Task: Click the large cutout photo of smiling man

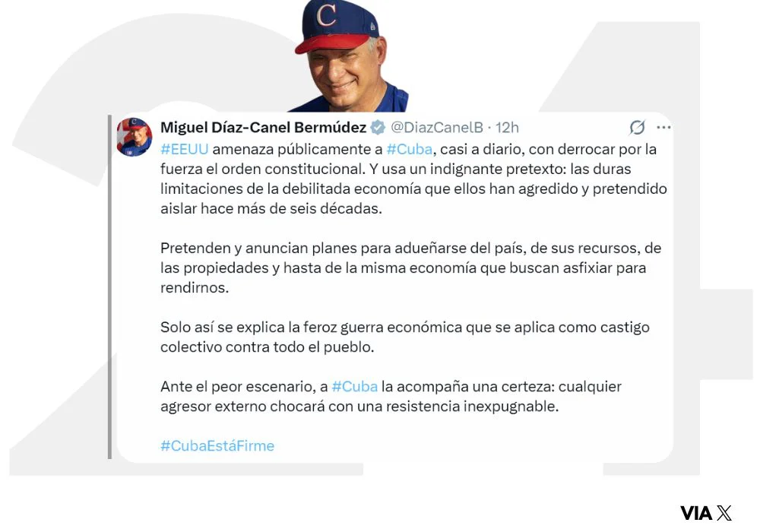Action: pos(347,56)
